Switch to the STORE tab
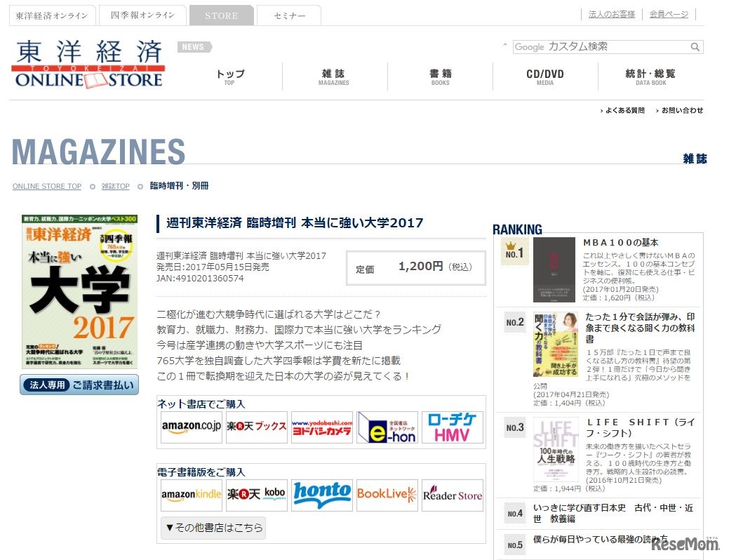 (221, 15)
